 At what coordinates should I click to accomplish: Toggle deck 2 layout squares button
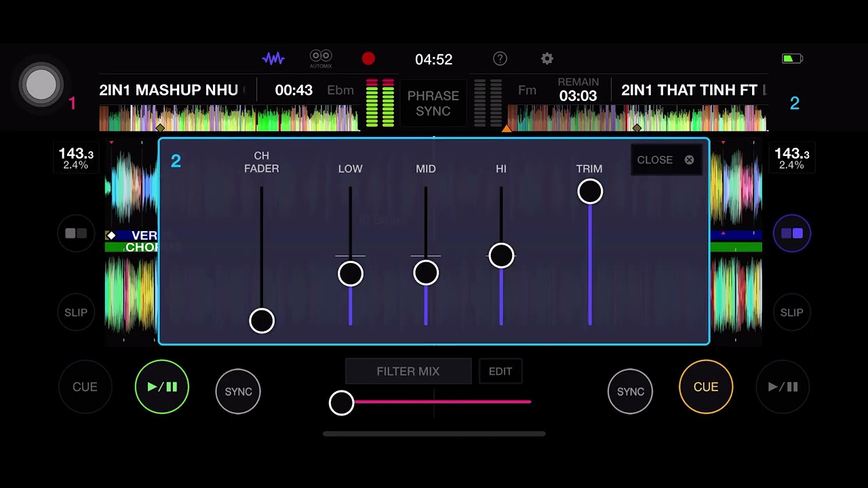coord(792,233)
